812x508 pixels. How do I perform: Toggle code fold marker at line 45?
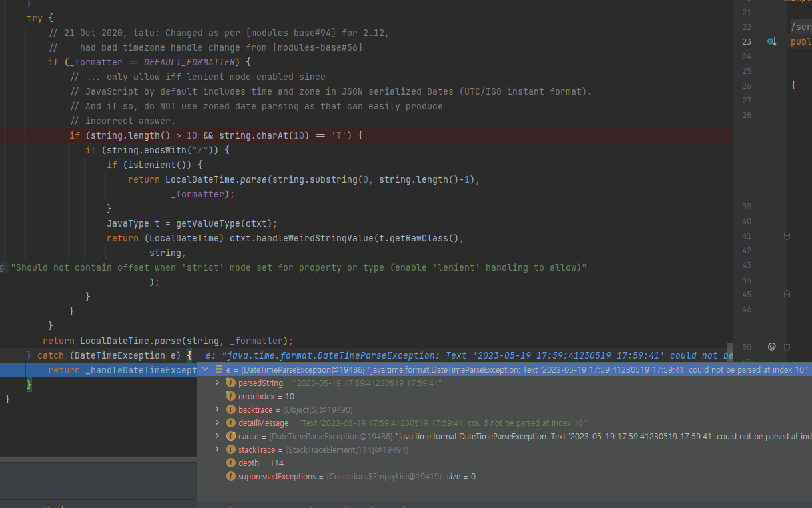coord(787,295)
